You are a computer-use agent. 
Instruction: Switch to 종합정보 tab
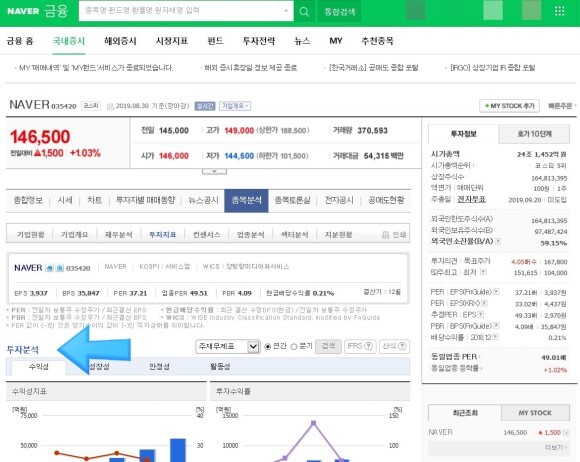click(x=28, y=200)
